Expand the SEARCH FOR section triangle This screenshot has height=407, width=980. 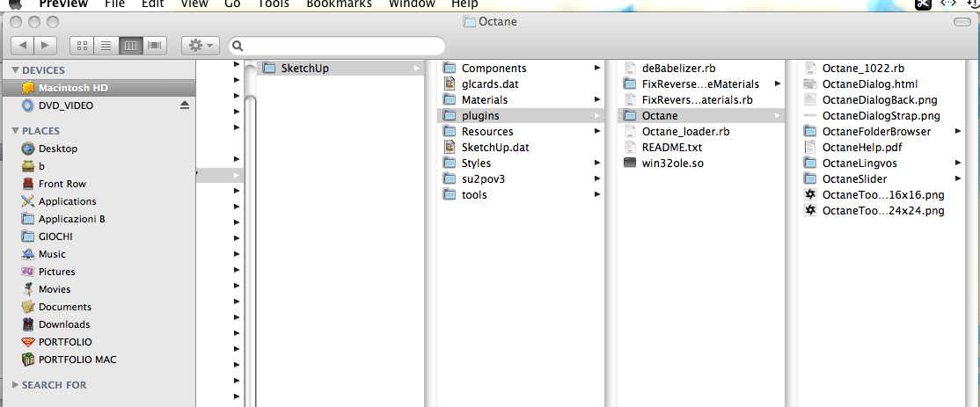pos(16,384)
